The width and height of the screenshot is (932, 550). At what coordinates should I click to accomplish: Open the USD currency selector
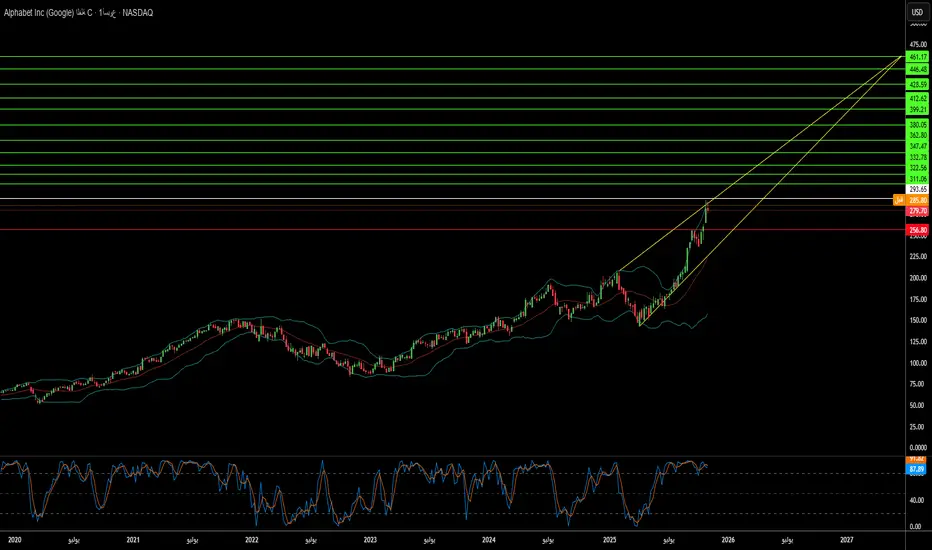[917, 12]
